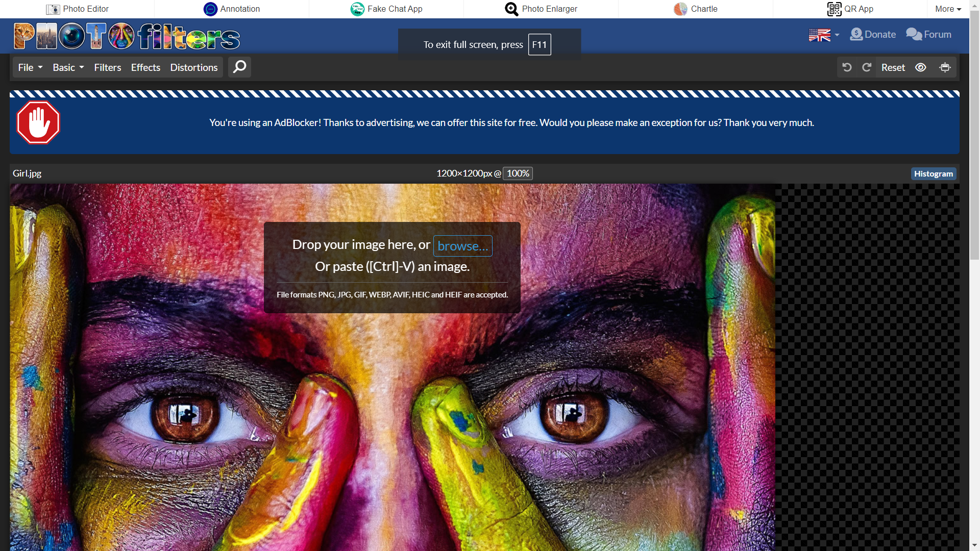Open the Forum link
The width and height of the screenshot is (980, 551).
tap(928, 34)
